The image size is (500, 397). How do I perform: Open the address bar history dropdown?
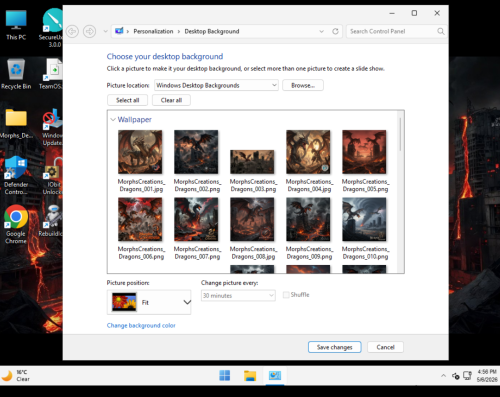[321, 31]
